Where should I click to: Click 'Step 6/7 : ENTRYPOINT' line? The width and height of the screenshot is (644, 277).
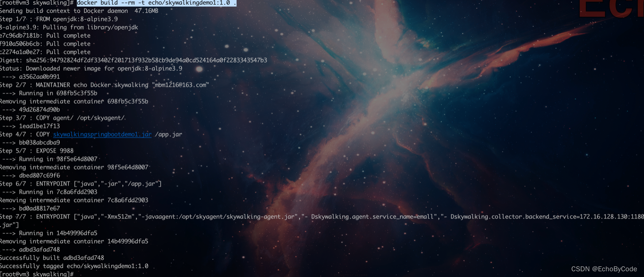(81, 184)
